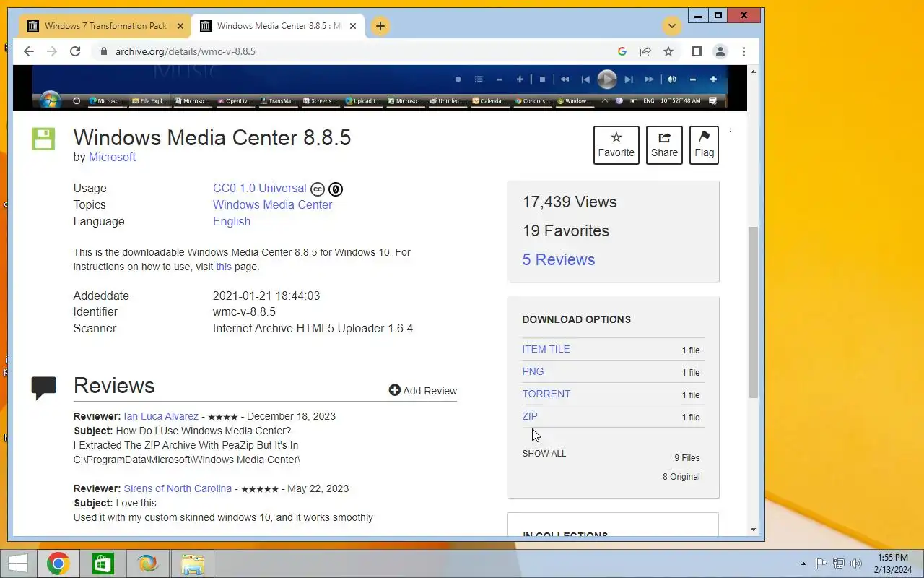The width and height of the screenshot is (924, 578).
Task: Open the browser side panel icon
Action: pyautogui.click(x=697, y=51)
